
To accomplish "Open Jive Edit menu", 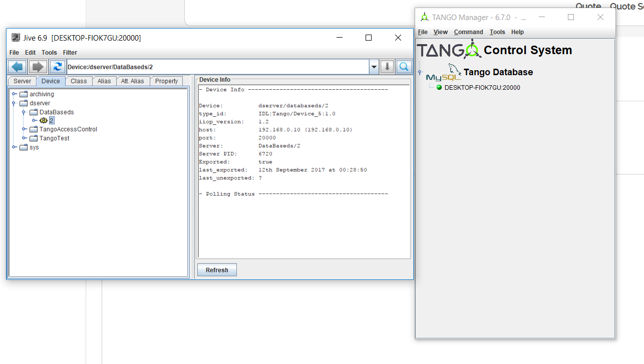I will 31,53.
